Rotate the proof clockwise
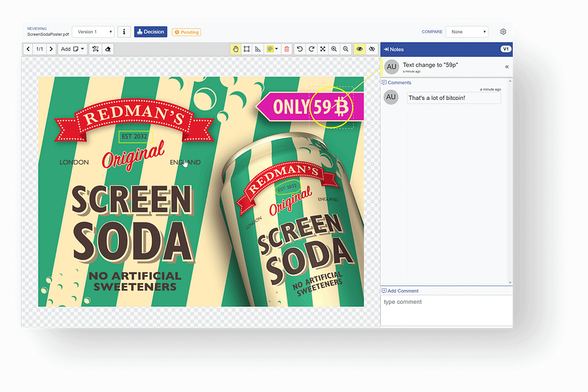Screen dimensions: 588x392 [x=311, y=49]
